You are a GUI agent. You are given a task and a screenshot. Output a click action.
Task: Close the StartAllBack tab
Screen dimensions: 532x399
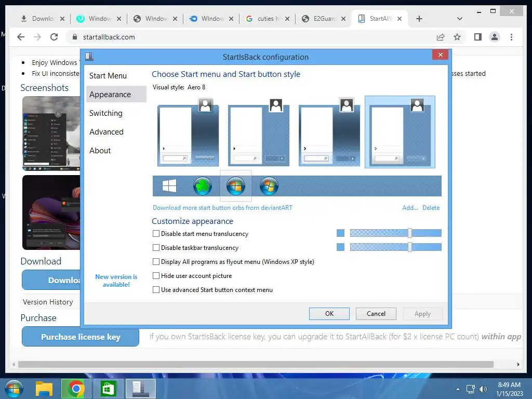pos(400,19)
